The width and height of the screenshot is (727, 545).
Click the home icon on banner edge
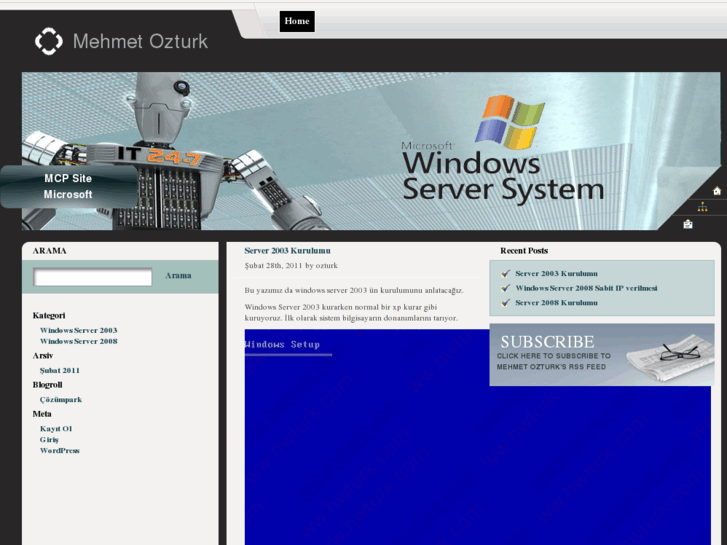tap(716, 191)
